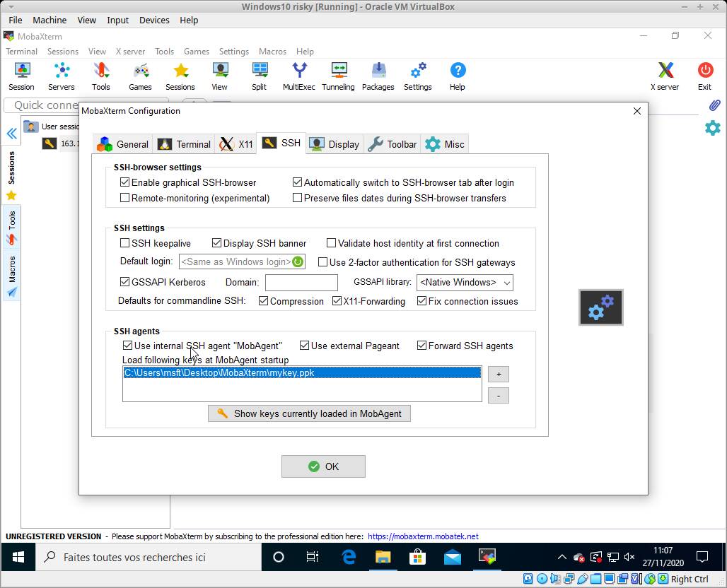Collapse the sidebar with the double-chevron icon
This screenshot has width=727, height=588.
coord(11,134)
